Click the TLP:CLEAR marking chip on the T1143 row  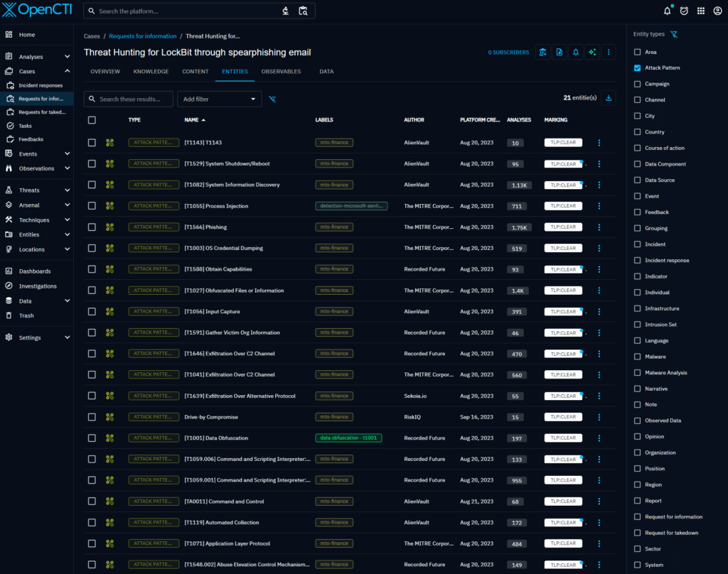(x=562, y=142)
